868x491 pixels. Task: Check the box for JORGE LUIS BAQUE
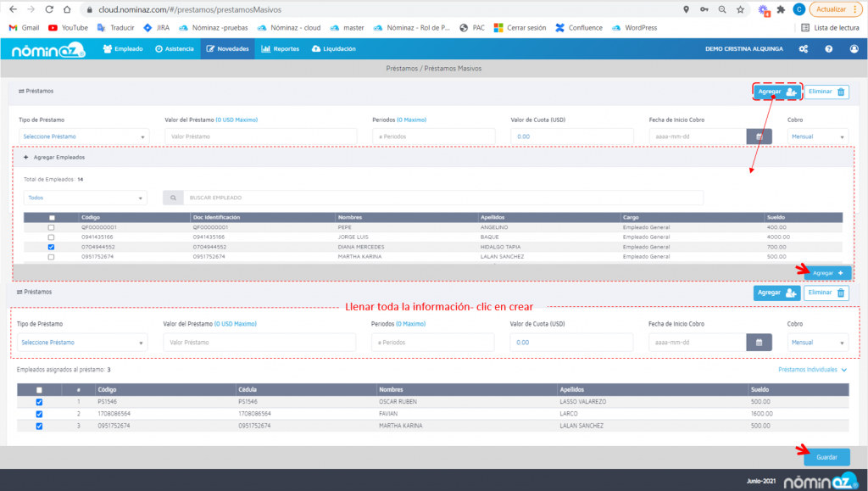coord(51,237)
